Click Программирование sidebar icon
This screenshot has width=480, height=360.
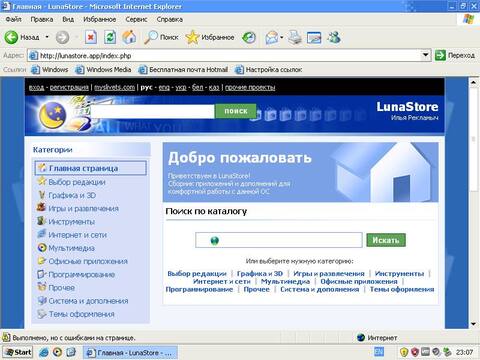[41, 274]
